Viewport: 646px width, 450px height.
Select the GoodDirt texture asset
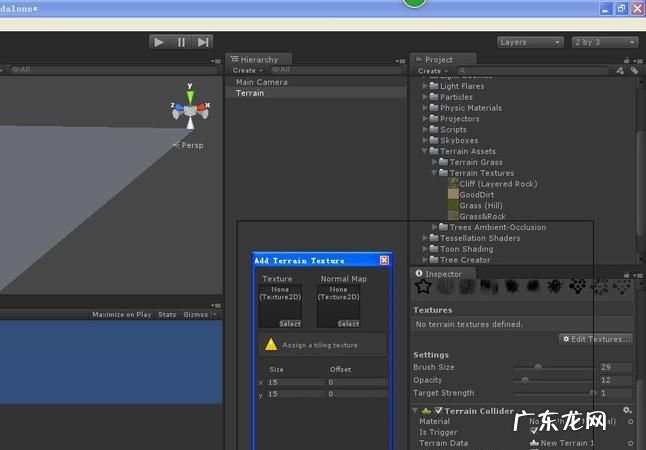tap(471, 195)
